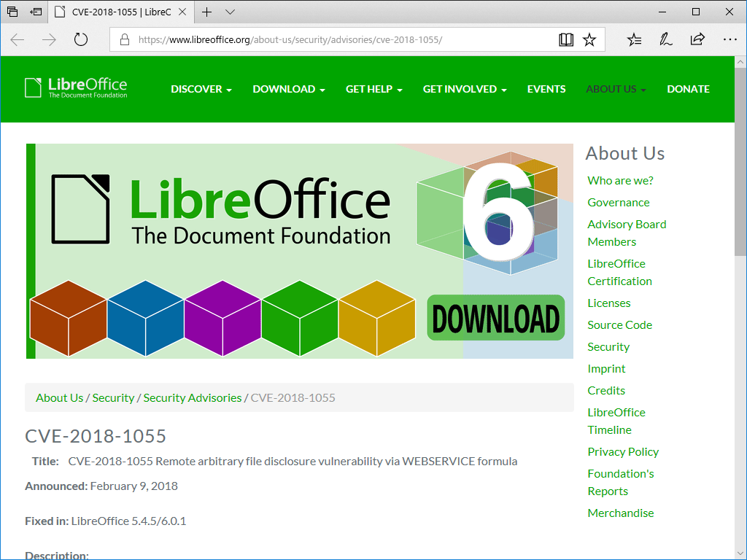Open the Add notes pen icon
This screenshot has height=560, width=747.
665,39
